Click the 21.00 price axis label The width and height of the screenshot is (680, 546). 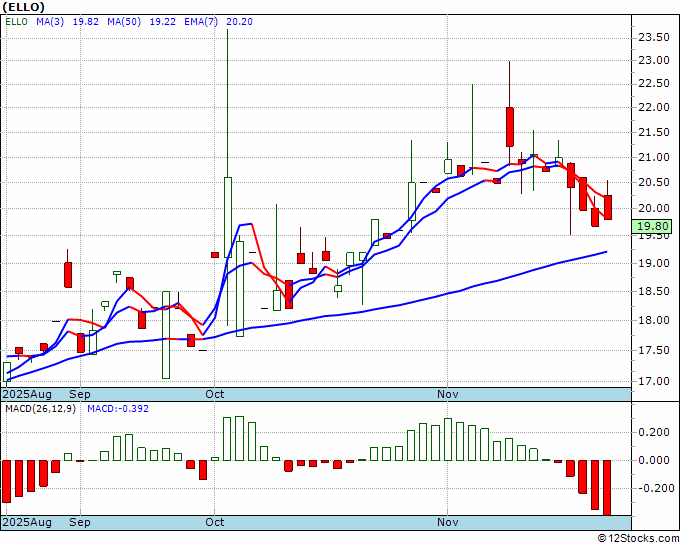tap(654, 157)
